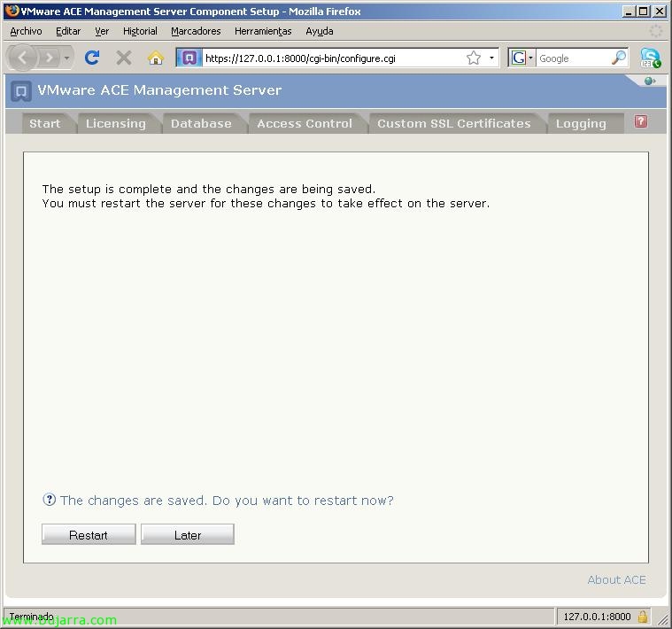The height and width of the screenshot is (629, 672).
Task: Click the Reload page icon
Action: (x=91, y=58)
